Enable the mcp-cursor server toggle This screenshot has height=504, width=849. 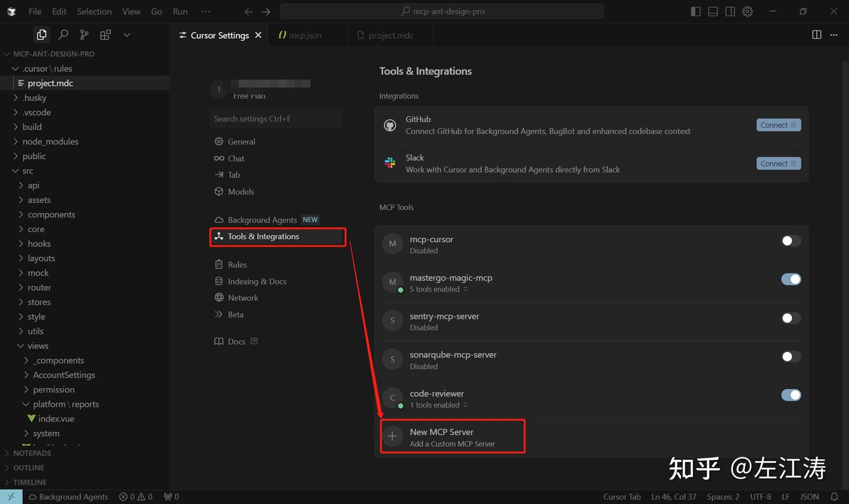pos(791,241)
